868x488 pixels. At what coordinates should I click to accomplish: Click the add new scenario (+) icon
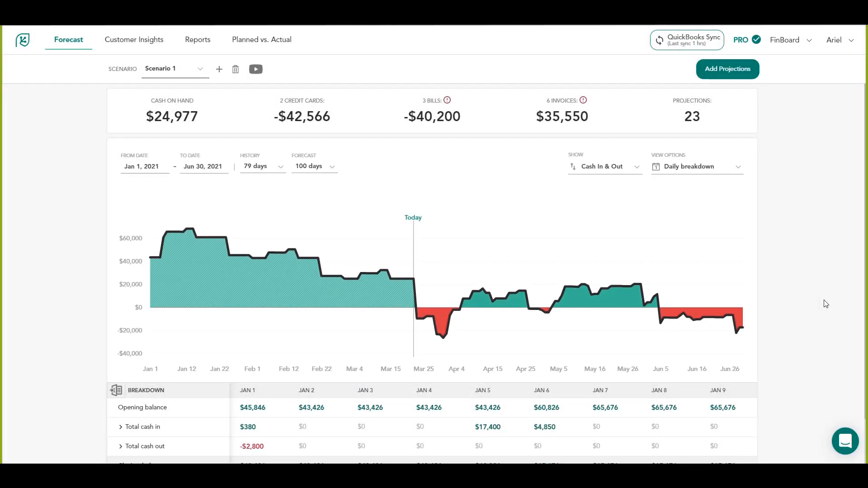[x=219, y=69]
